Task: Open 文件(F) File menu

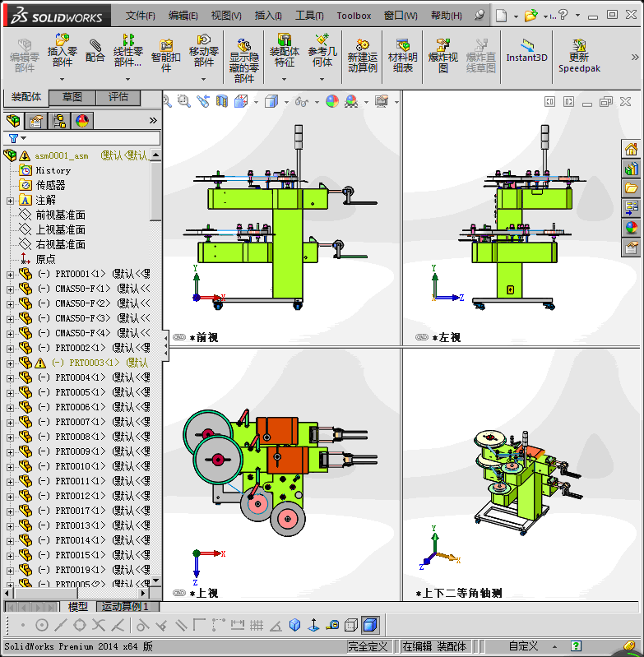Action: (x=141, y=16)
